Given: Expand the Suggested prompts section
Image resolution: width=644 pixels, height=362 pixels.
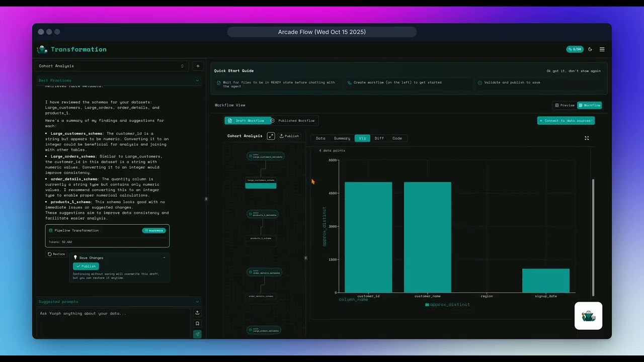Looking at the screenshot, I should click(x=118, y=302).
